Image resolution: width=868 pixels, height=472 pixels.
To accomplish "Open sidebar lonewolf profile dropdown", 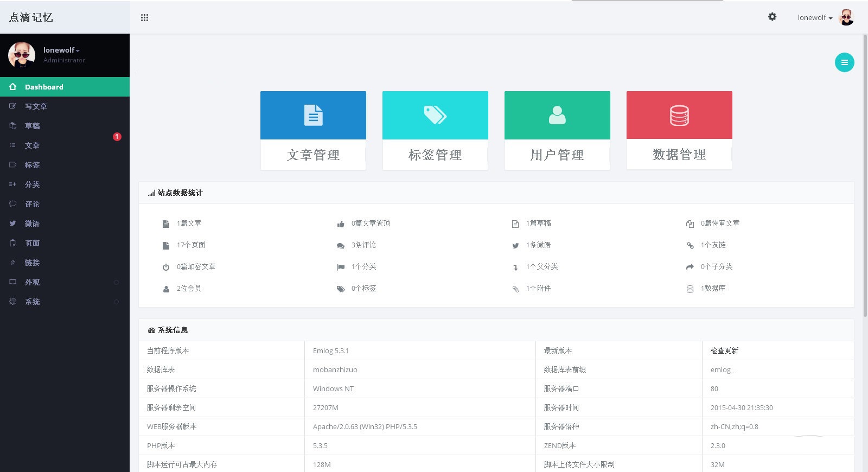I will 61,50.
